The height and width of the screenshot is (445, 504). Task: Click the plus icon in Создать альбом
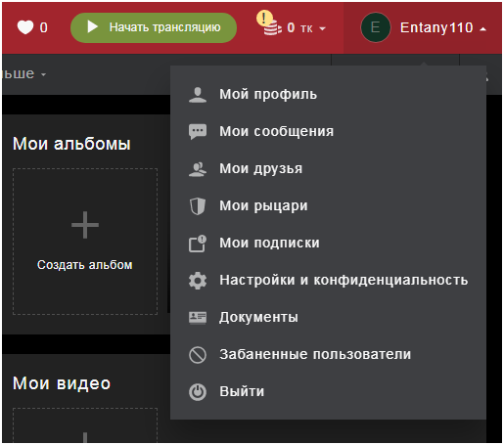tap(85, 225)
